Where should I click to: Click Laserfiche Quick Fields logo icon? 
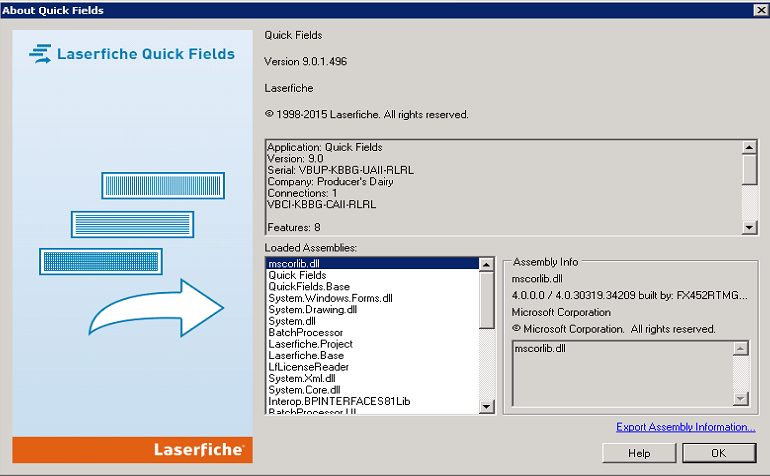[x=40, y=54]
